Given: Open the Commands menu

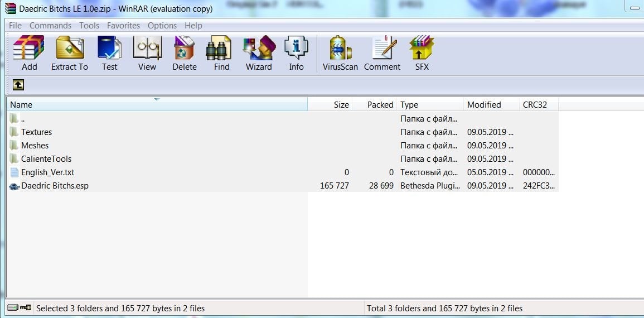Looking at the screenshot, I should click(x=51, y=26).
